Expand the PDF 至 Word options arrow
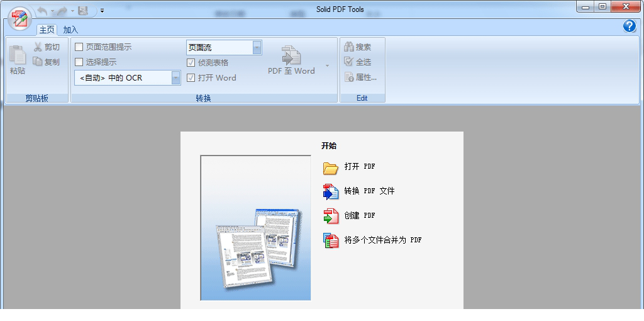Viewport: 644px width, 321px height. click(x=327, y=65)
